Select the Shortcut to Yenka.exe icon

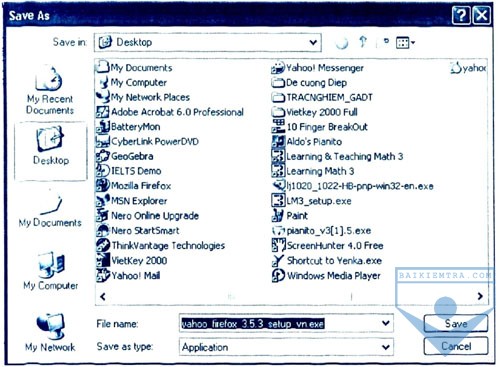(x=278, y=260)
